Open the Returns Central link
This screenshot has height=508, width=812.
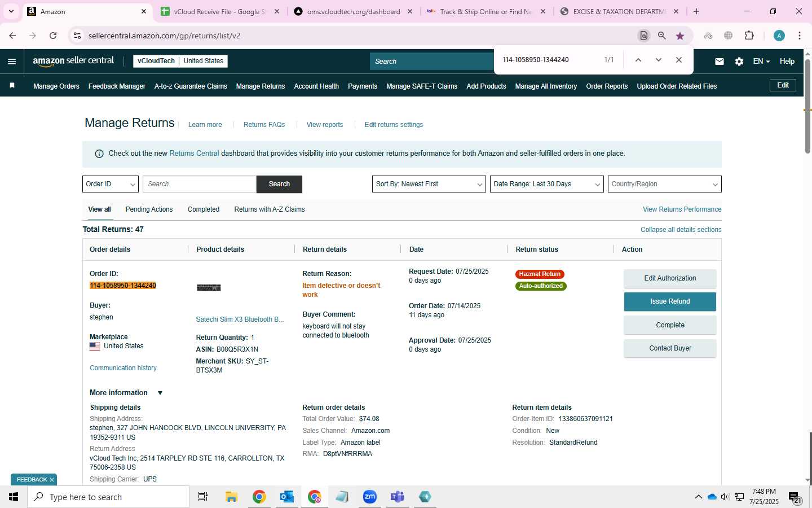pos(194,154)
